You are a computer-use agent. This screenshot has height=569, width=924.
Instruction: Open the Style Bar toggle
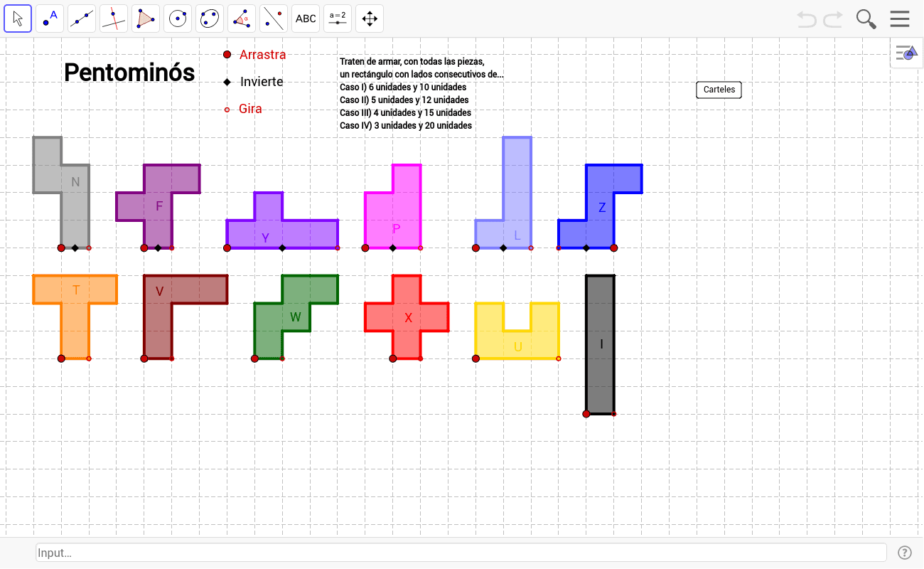(907, 53)
